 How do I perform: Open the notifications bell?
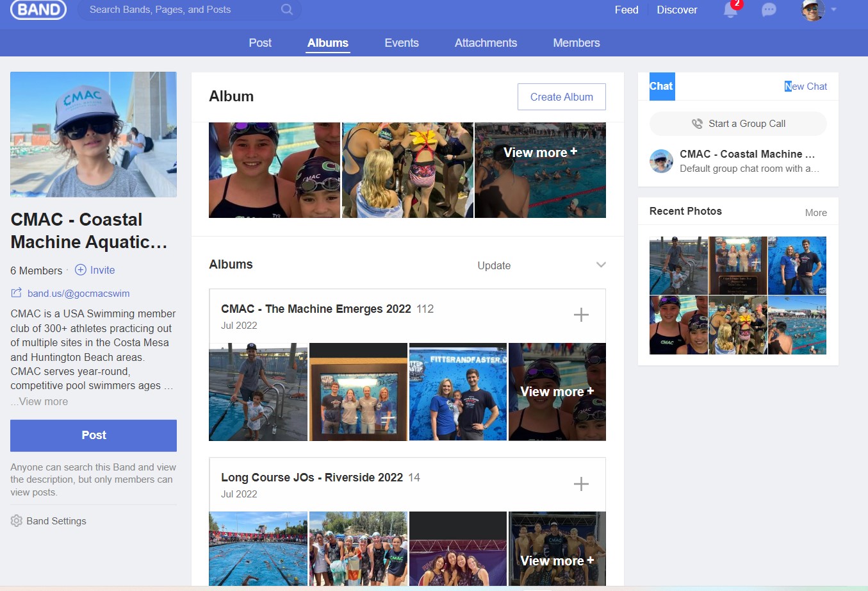(730, 10)
